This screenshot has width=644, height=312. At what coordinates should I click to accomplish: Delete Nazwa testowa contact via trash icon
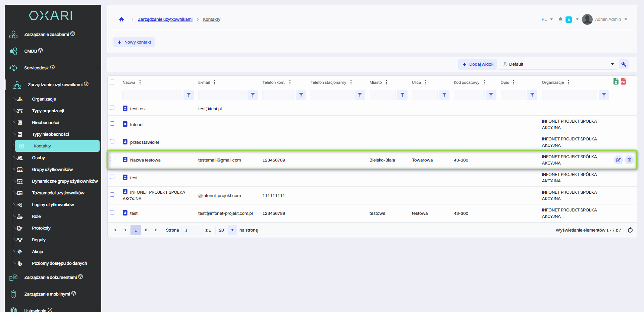(x=629, y=160)
